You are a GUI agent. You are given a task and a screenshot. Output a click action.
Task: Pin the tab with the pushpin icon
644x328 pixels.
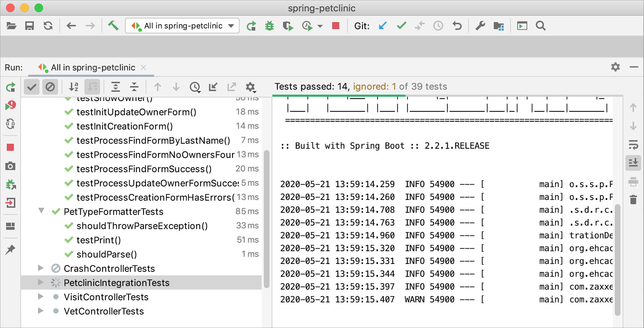(10, 249)
